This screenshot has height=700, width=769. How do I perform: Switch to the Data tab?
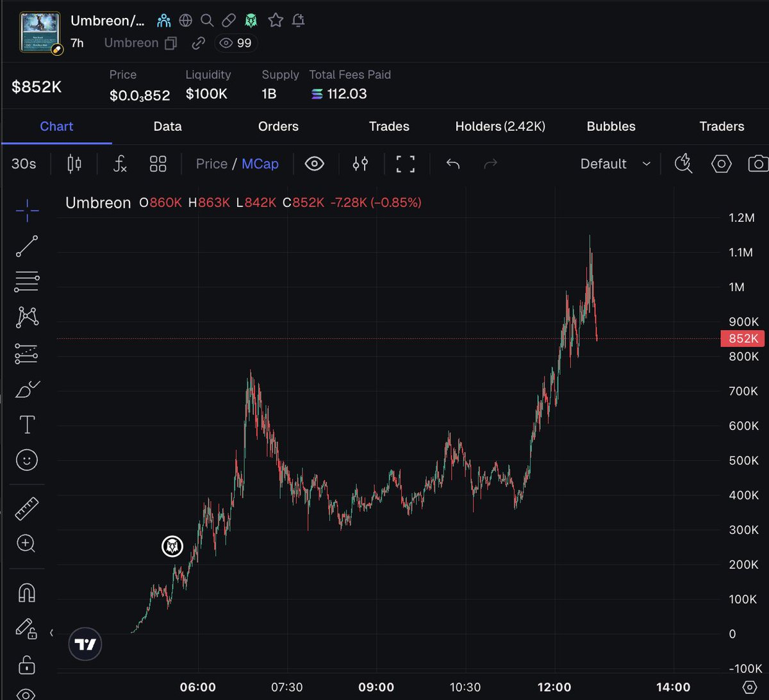[167, 126]
